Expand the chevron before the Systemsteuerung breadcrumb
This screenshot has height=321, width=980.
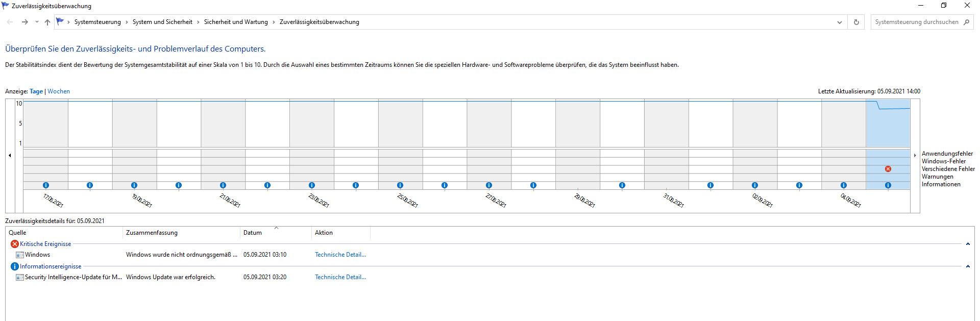69,22
